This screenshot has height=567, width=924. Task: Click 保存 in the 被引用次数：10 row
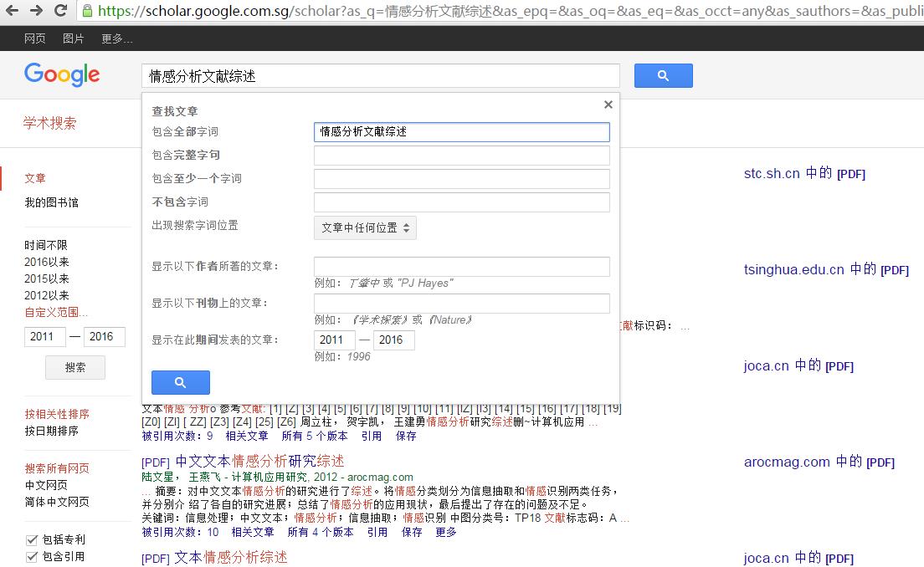click(412, 532)
